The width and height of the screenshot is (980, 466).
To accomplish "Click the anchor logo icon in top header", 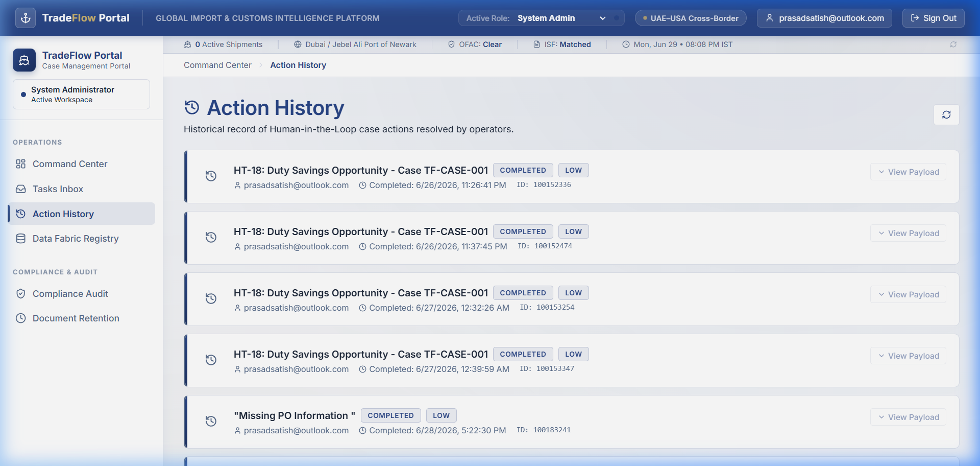I will 26,18.
